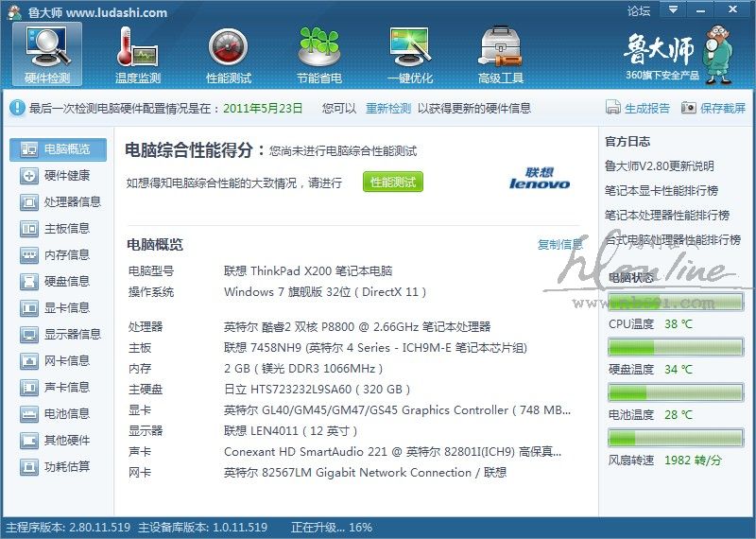Click the 复制信息 link

pyautogui.click(x=560, y=245)
